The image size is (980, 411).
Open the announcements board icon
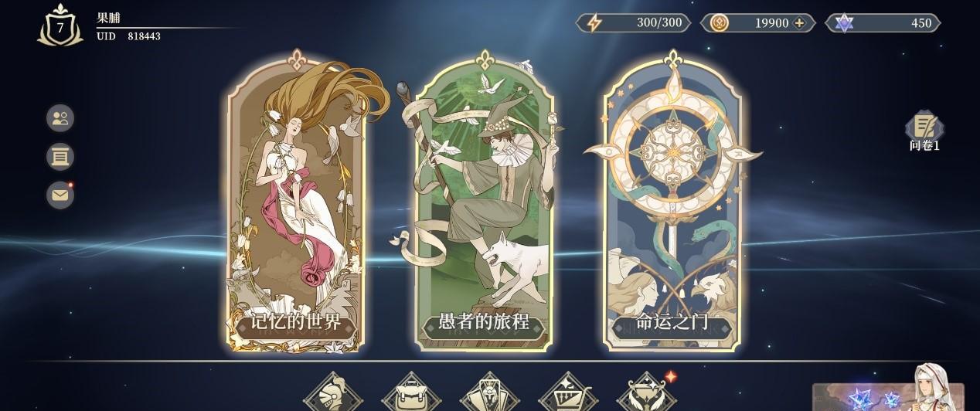(60, 157)
